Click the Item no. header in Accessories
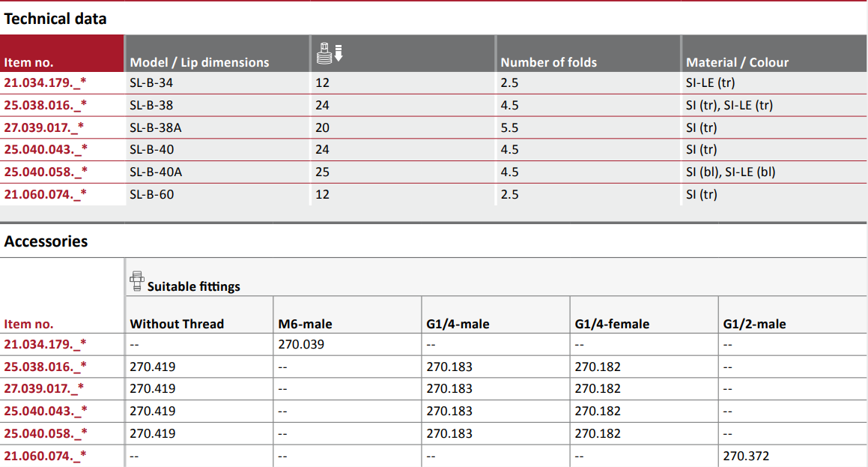The height and width of the screenshot is (467, 868). (28, 324)
